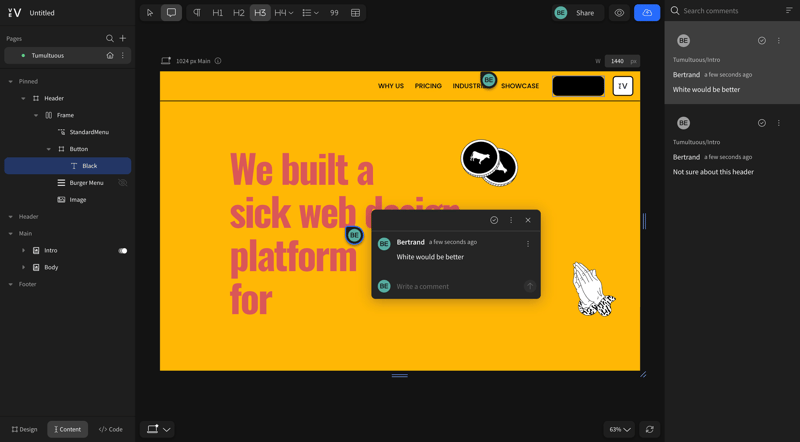The width and height of the screenshot is (800, 442).
Task: Apply H2 heading style
Action: click(x=239, y=13)
